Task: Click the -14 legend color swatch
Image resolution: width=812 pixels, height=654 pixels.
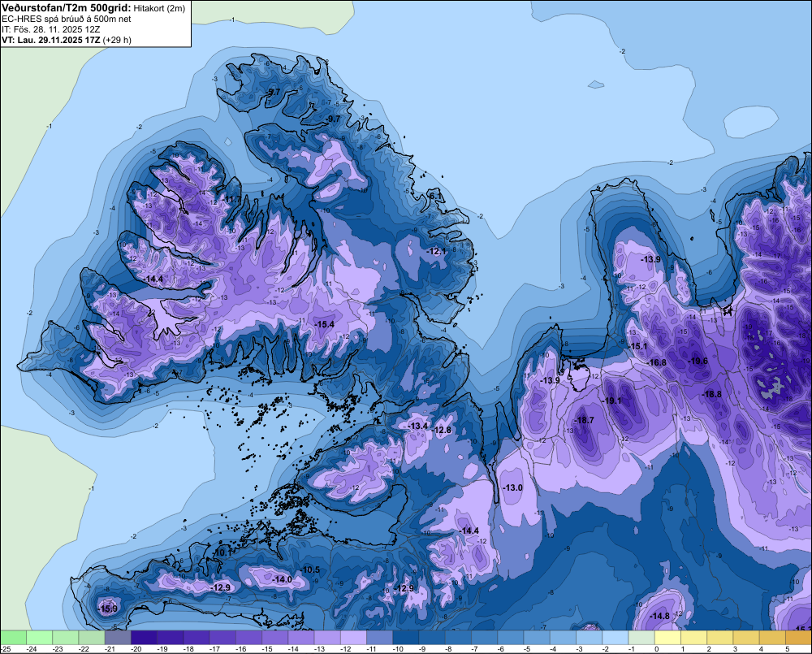Action: coord(301,637)
